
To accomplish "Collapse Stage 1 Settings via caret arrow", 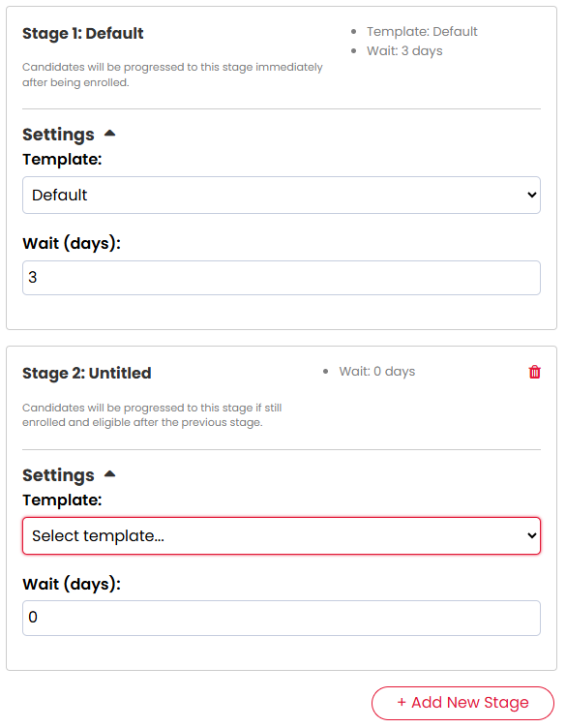I will [x=109, y=134].
